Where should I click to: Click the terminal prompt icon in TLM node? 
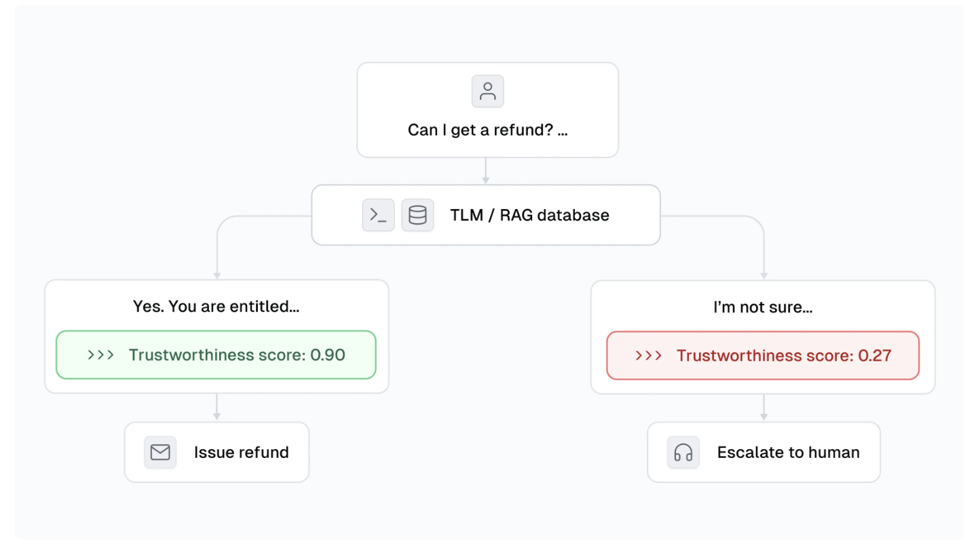point(378,215)
